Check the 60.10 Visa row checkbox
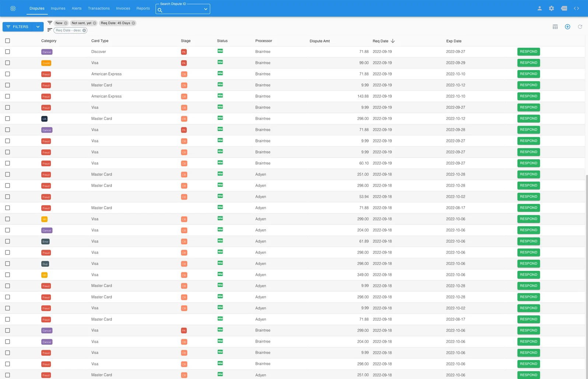 7,163
